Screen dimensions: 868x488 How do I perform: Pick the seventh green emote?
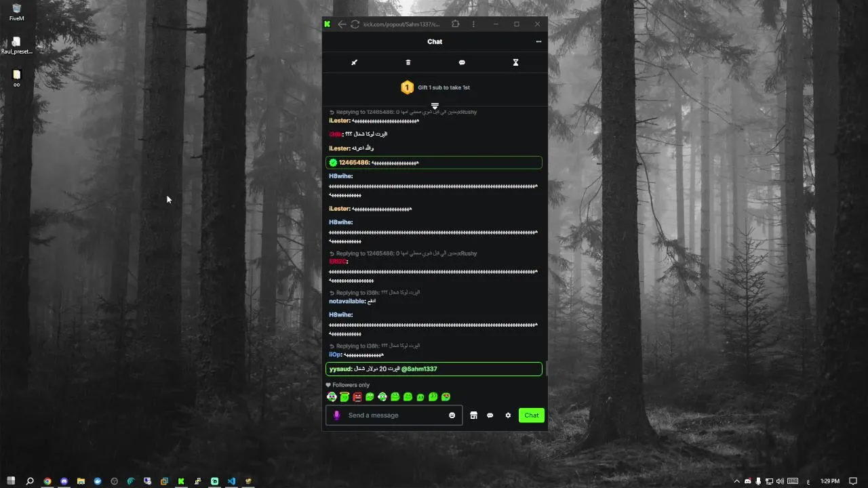(408, 397)
